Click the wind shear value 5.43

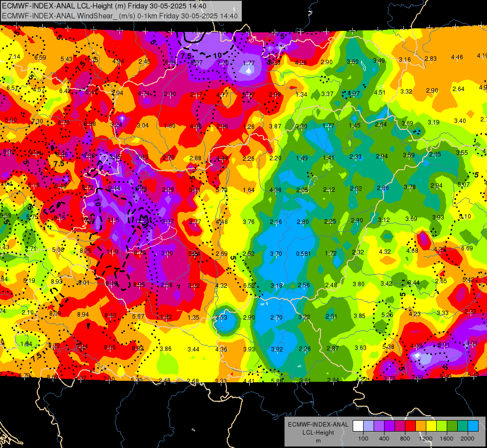(x=67, y=59)
